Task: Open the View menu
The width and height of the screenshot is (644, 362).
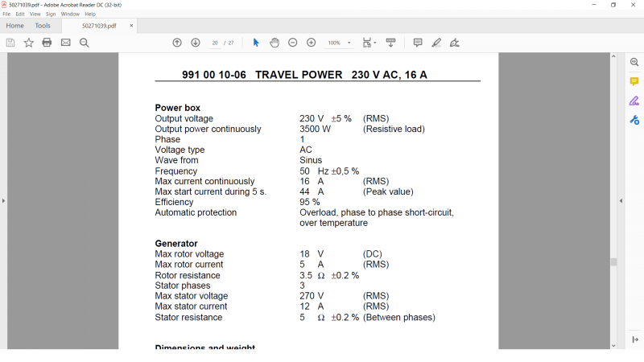Action: 35,14
